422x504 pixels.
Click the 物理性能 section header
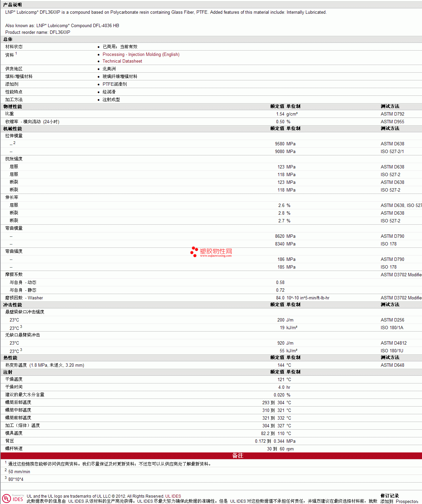tap(12, 106)
